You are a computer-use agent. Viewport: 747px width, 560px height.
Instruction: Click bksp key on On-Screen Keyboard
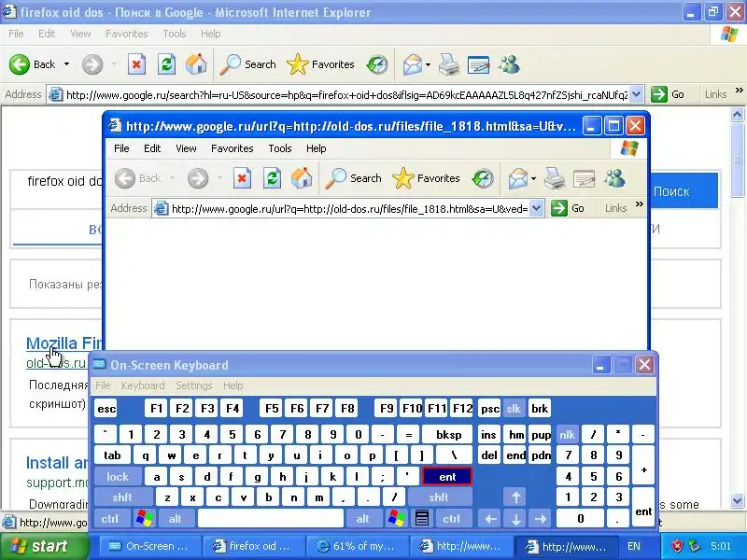coord(448,435)
